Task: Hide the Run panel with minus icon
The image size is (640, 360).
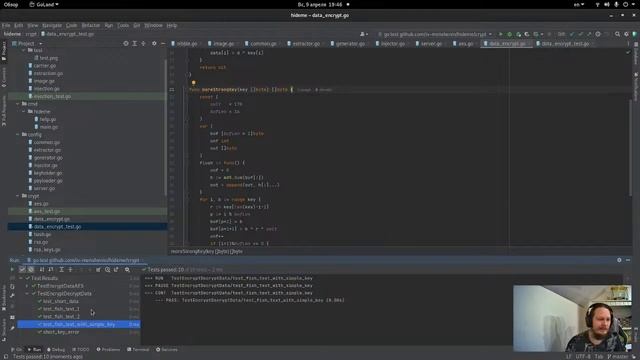Action: tap(628, 260)
